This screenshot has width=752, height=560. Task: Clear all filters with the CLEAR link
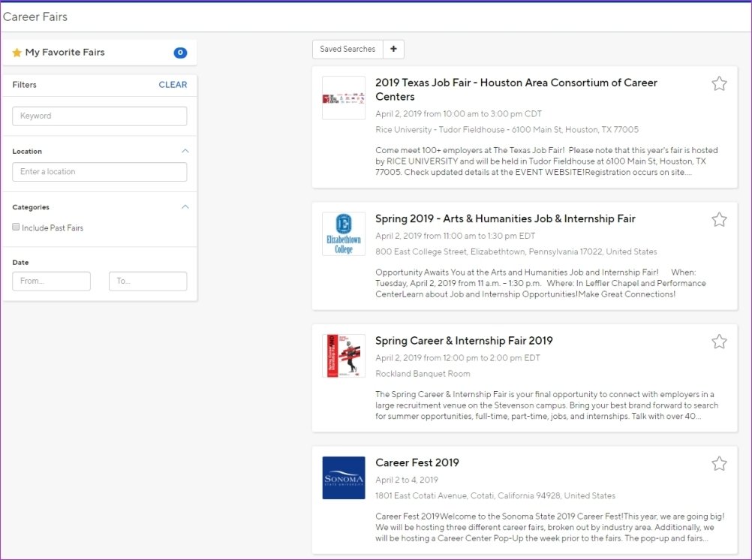click(x=173, y=85)
